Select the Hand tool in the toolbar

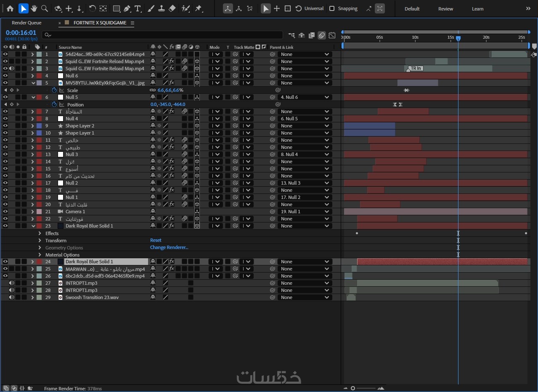(34, 8)
